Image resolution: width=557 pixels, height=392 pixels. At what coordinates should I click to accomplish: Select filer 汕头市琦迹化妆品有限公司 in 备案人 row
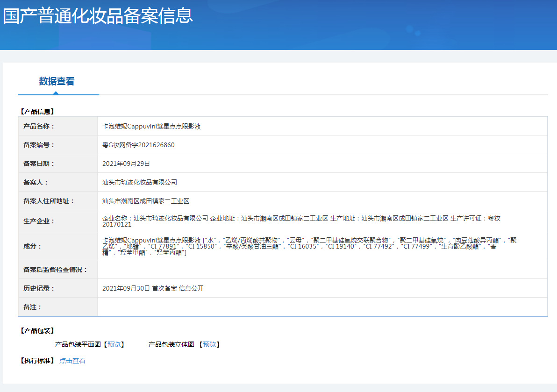[x=140, y=182]
